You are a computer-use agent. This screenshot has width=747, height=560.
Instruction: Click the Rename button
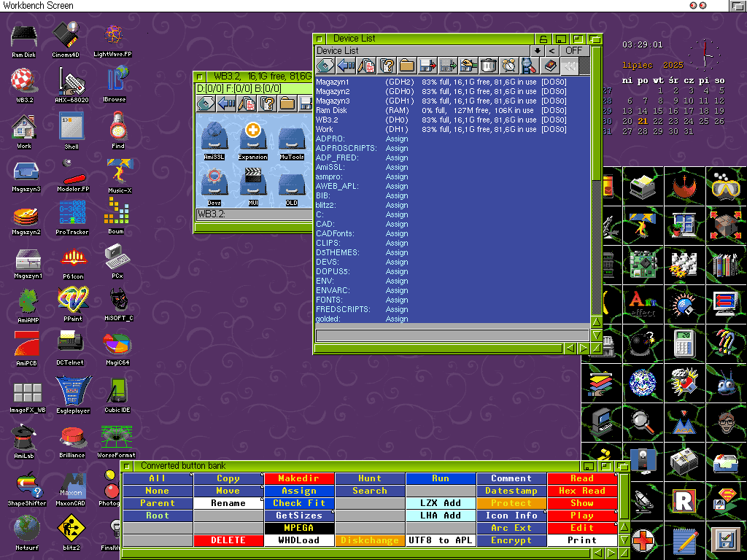(x=228, y=503)
